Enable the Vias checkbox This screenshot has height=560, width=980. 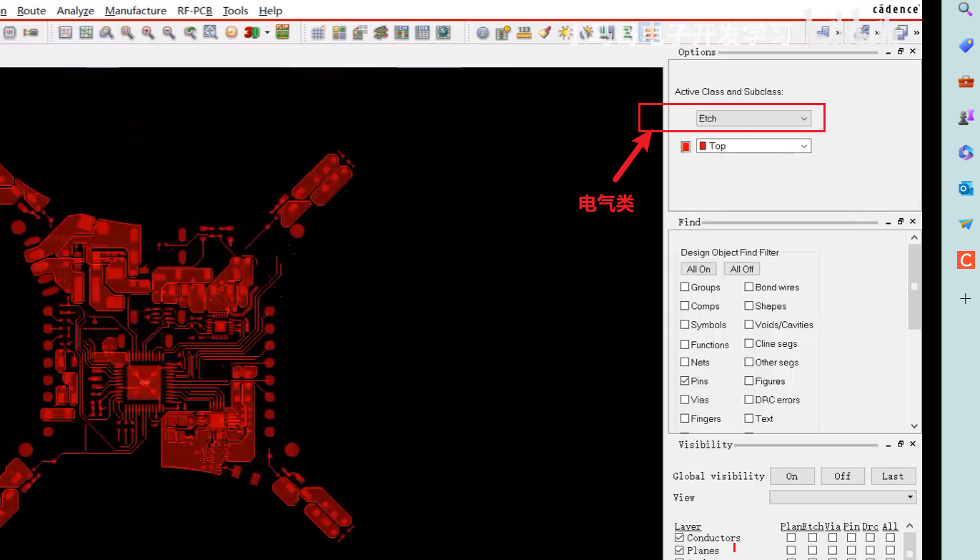[685, 400]
